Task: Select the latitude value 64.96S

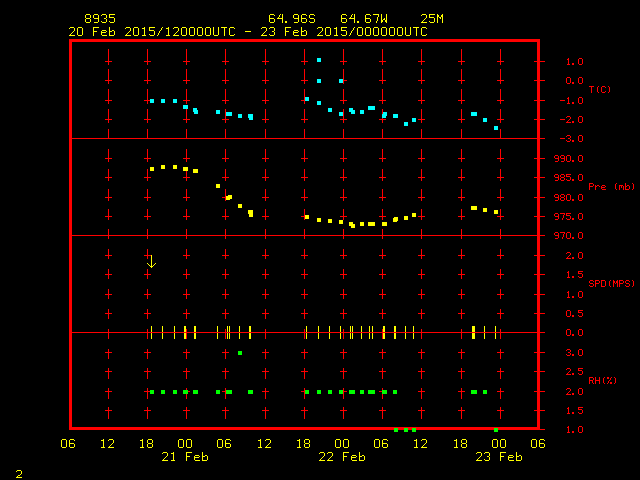Action: click(x=292, y=19)
